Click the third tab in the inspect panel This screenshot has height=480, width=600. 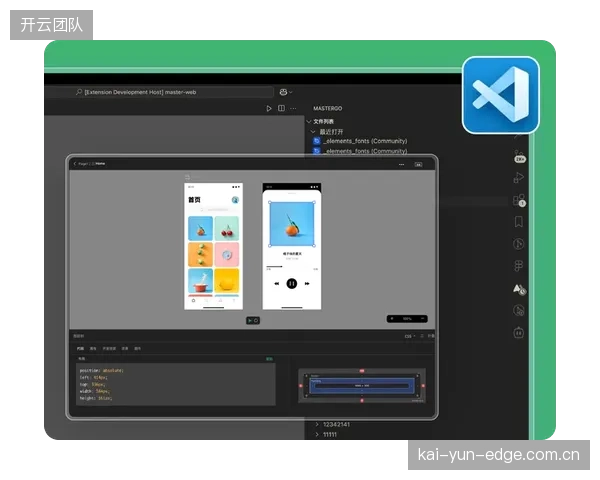coord(109,349)
